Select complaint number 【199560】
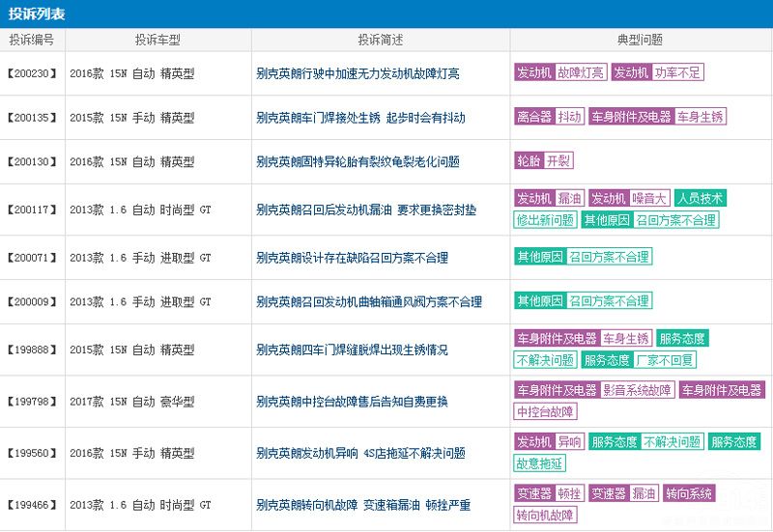Image resolution: width=773 pixels, height=532 pixels. pyautogui.click(x=32, y=453)
